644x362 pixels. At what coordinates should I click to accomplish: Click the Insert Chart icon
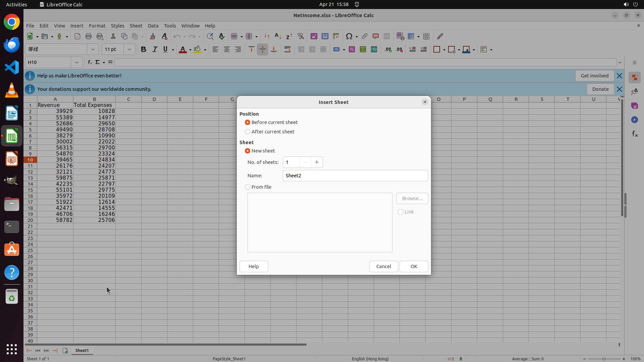tap(325, 36)
